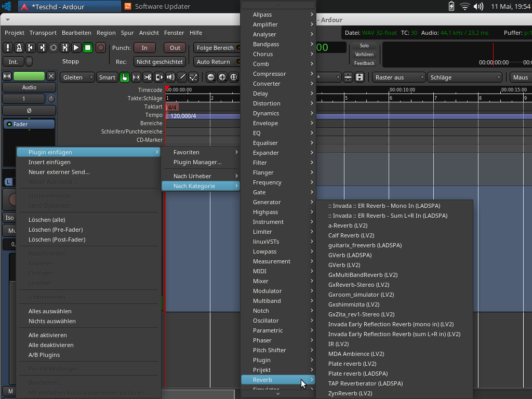This screenshot has width=532, height=399.
Task: Click the strip width toggle arrows icon
Action: (7, 76)
